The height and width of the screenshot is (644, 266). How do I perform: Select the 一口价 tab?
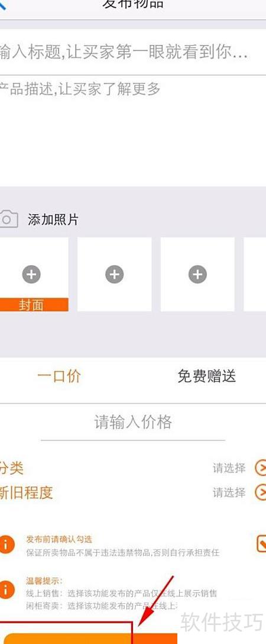click(59, 376)
